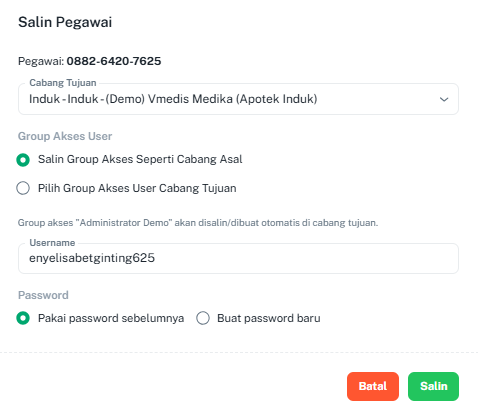Click the Username floating label

tap(52, 243)
